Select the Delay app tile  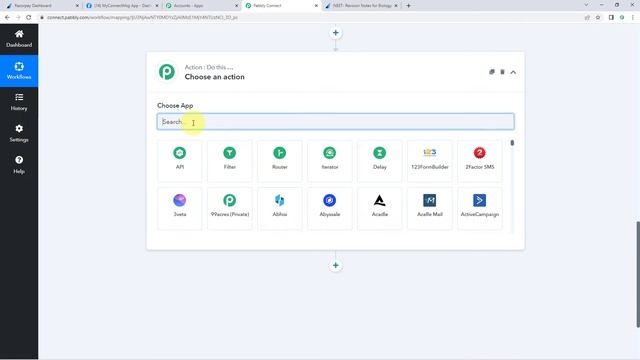click(380, 161)
